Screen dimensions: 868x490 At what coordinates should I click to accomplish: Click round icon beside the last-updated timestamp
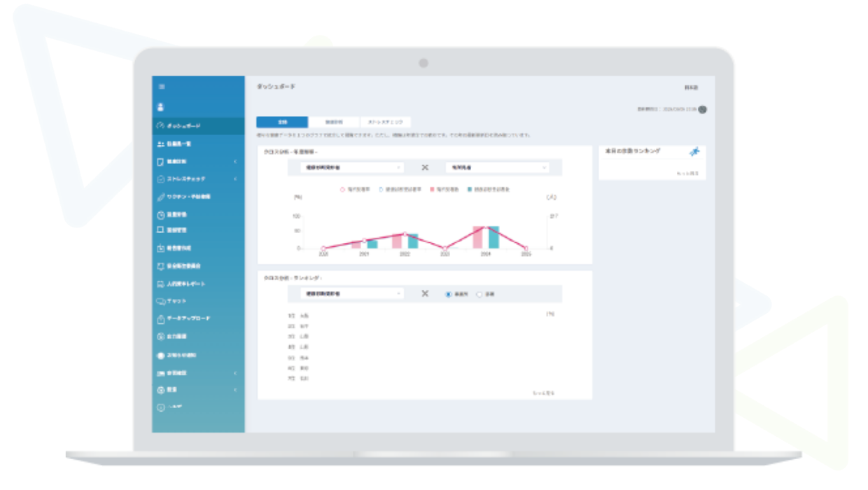tap(702, 109)
